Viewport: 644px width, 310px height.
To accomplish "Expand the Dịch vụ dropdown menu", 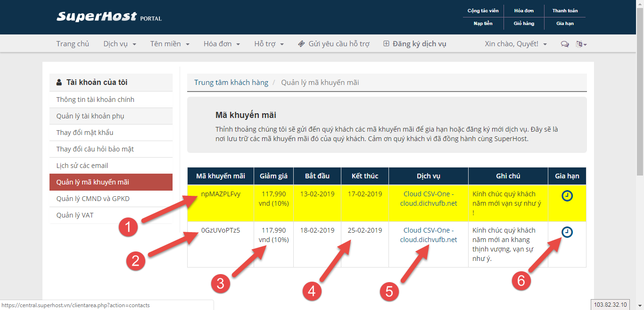I will click(120, 44).
